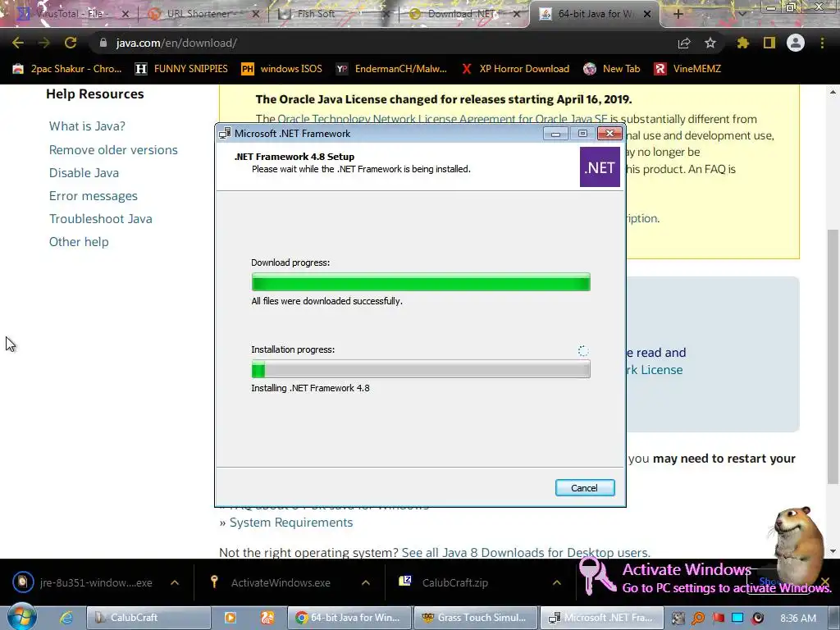Open the Chrome profile avatar
Viewport: 840px width, 630px height.
[x=796, y=43]
